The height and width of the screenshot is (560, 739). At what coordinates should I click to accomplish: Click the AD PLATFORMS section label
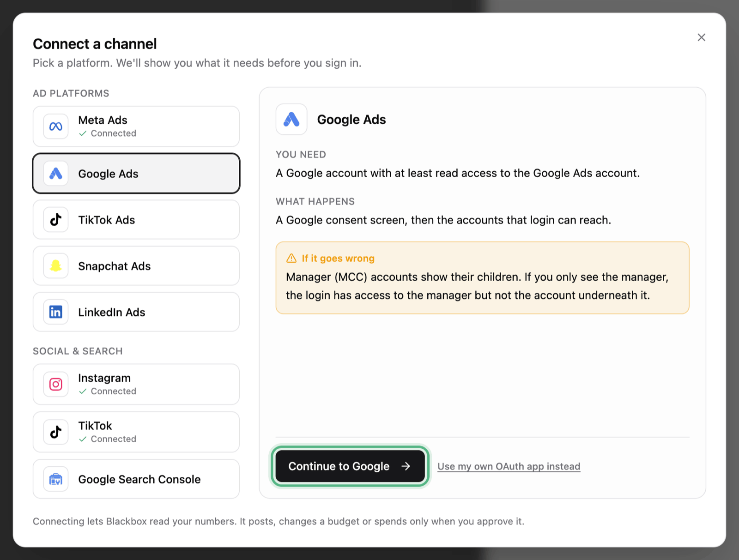coord(71,93)
